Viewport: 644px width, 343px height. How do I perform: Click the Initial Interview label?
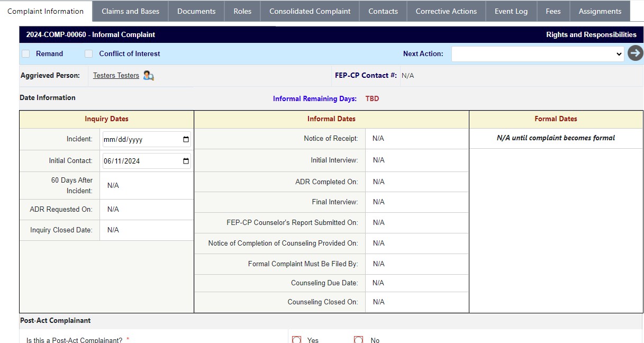(x=334, y=160)
